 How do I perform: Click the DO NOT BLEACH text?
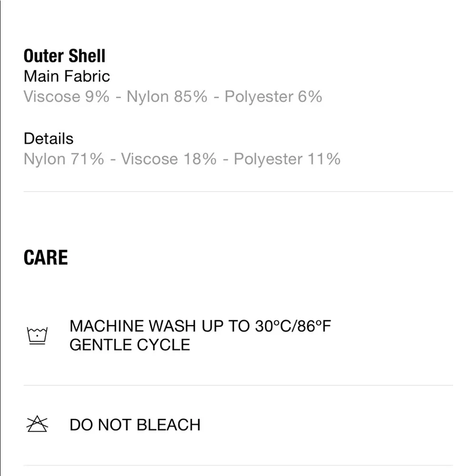[x=135, y=425]
